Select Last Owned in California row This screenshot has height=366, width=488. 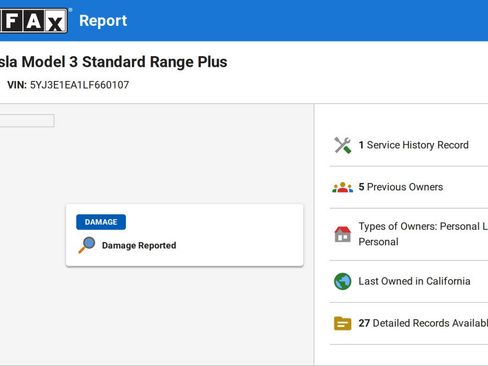[409, 281]
